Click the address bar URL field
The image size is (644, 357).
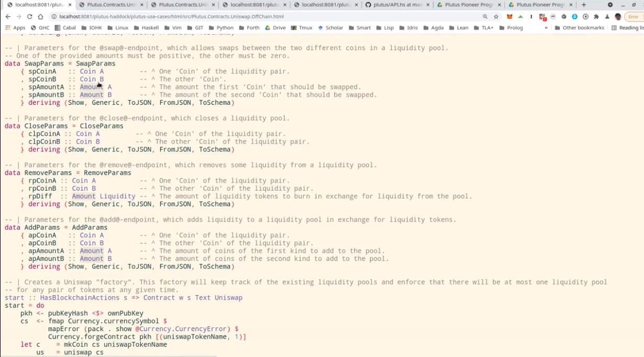(262, 17)
